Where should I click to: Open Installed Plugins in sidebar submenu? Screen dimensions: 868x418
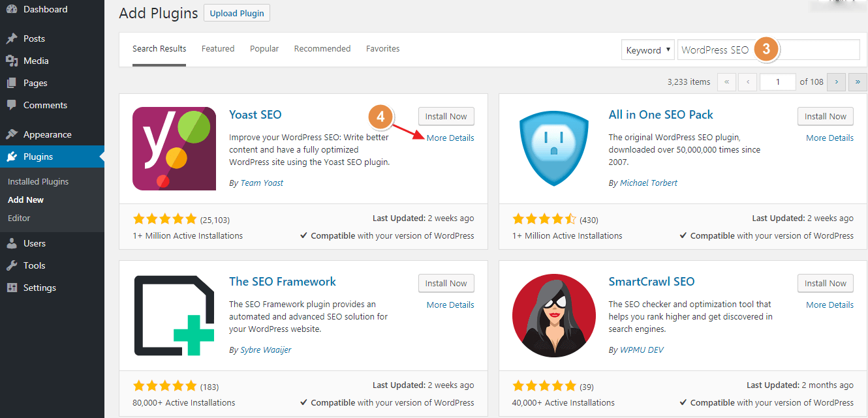[x=38, y=182]
